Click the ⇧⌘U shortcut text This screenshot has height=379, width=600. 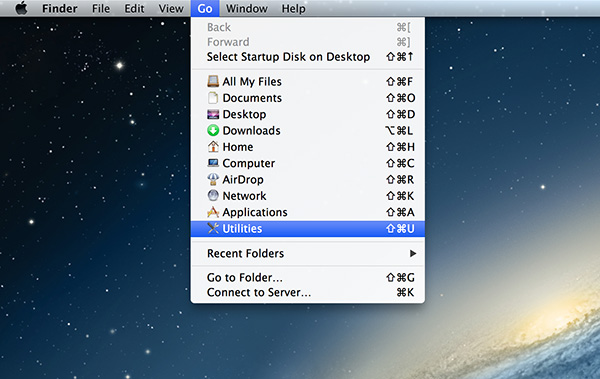[400, 229]
